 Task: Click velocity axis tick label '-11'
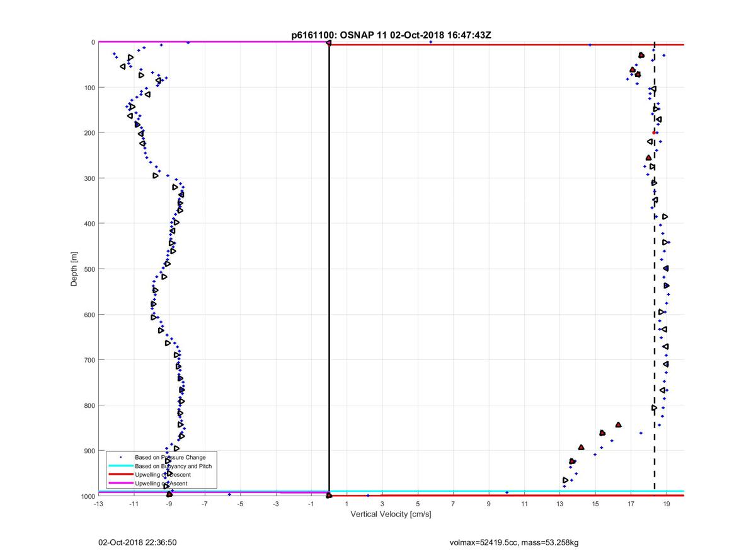pos(134,504)
